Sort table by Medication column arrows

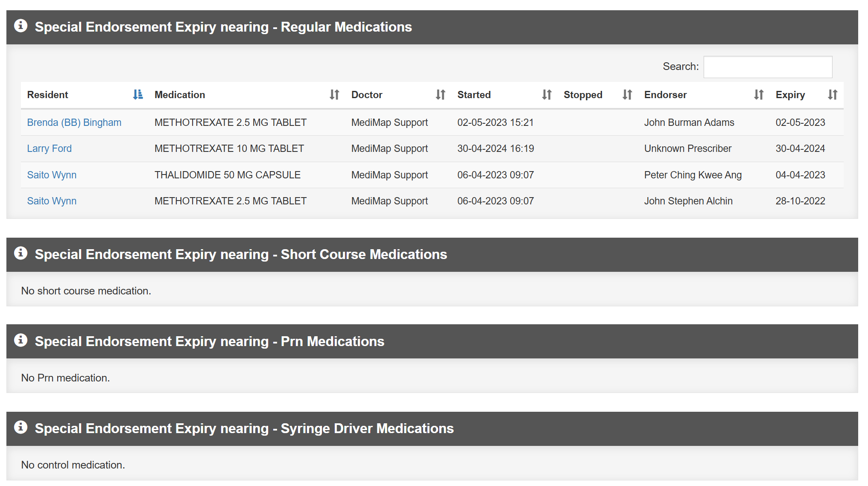(334, 95)
